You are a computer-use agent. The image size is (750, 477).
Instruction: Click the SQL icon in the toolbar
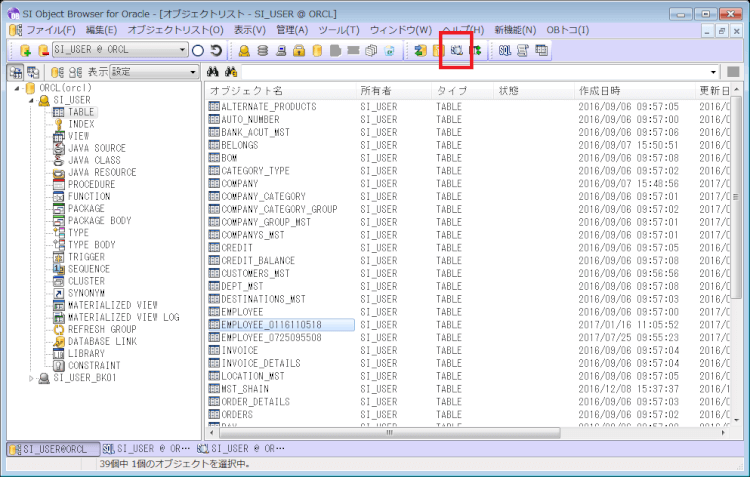pos(505,50)
